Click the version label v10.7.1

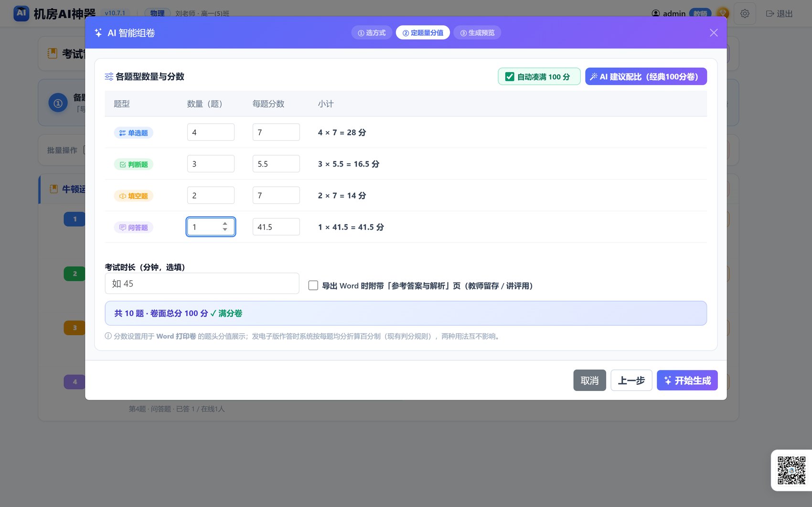pos(115,13)
